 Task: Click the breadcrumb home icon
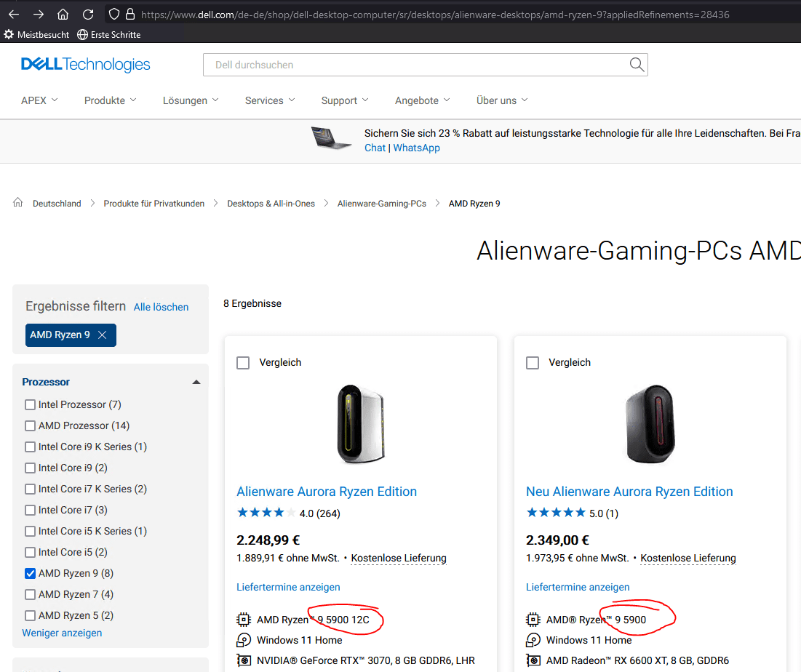(x=18, y=203)
